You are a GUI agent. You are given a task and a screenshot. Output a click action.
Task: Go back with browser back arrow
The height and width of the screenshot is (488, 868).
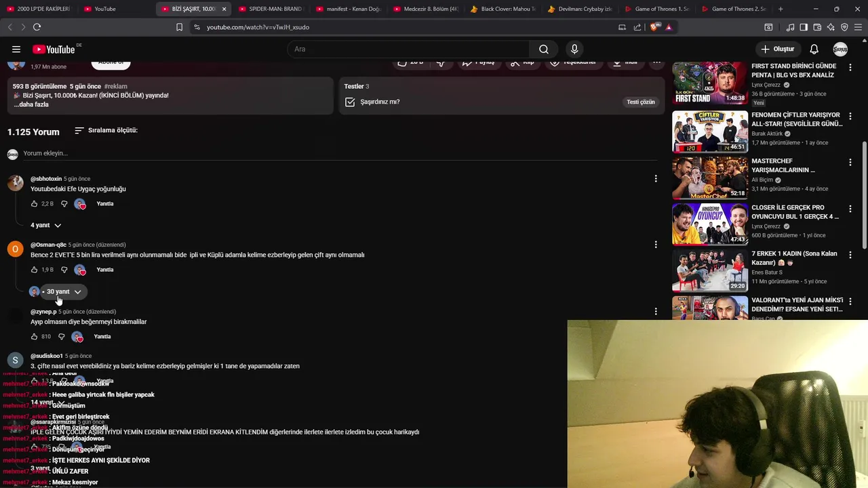tap(9, 27)
